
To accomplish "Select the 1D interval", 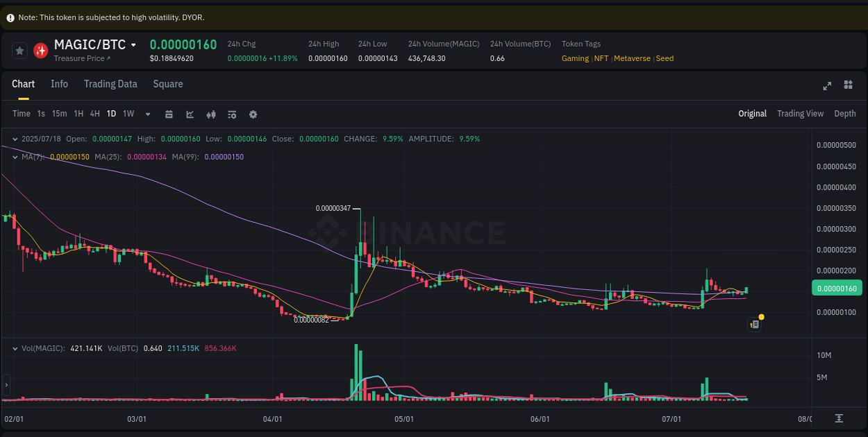I will (111, 114).
